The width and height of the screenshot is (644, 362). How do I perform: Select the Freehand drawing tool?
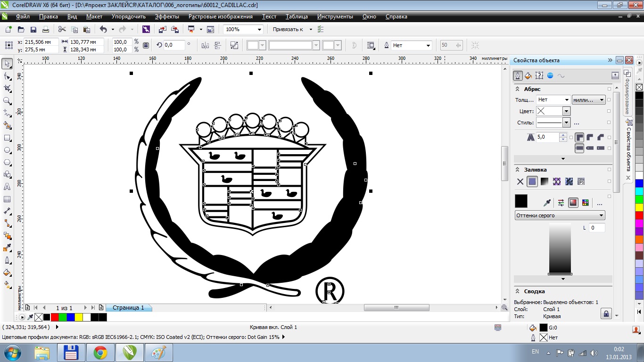[x=8, y=113]
